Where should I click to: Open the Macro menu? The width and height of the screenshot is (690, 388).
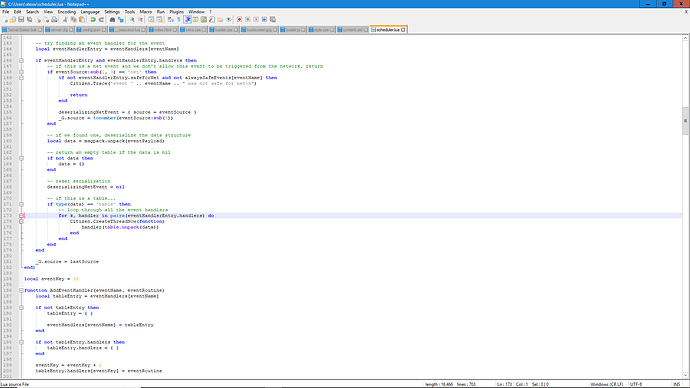(146, 12)
